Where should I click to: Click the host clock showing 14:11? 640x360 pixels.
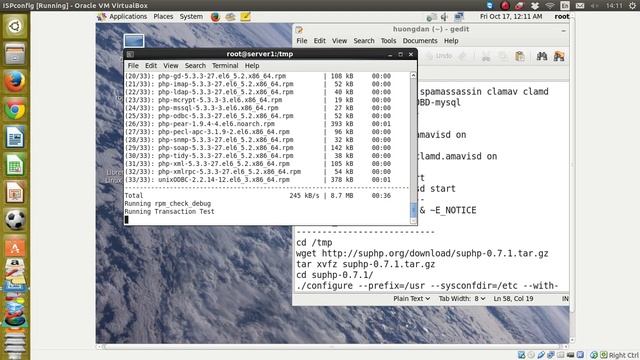(x=614, y=5)
